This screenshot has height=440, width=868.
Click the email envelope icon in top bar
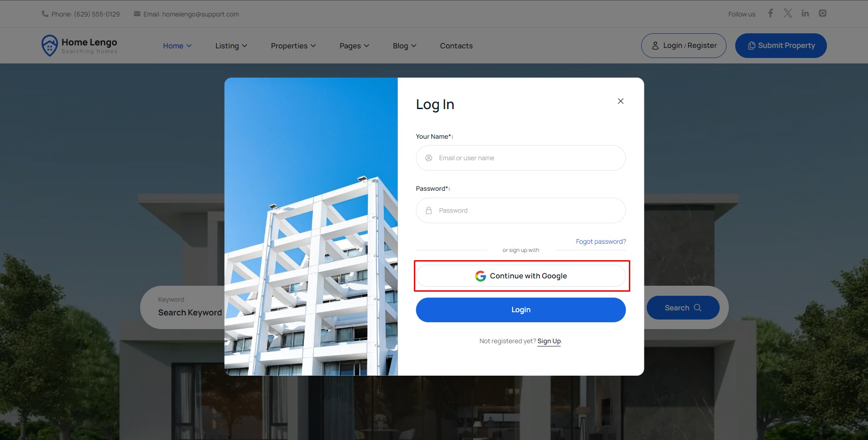point(137,14)
